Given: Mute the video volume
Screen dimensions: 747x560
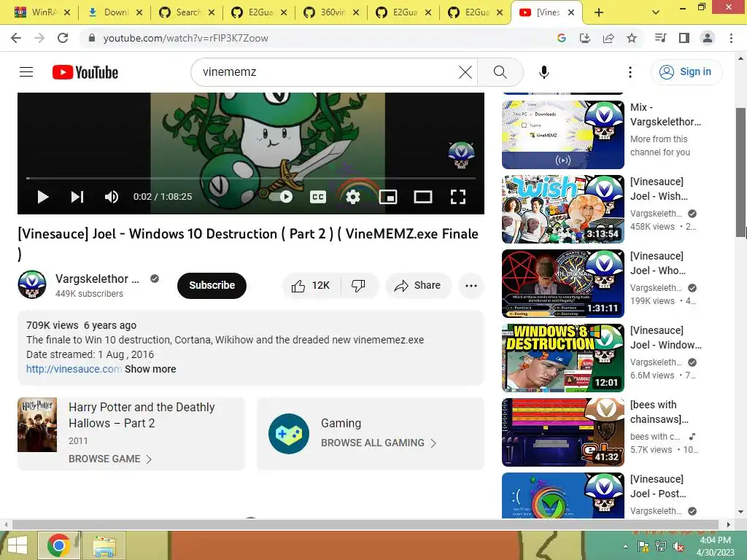Looking at the screenshot, I should [112, 197].
